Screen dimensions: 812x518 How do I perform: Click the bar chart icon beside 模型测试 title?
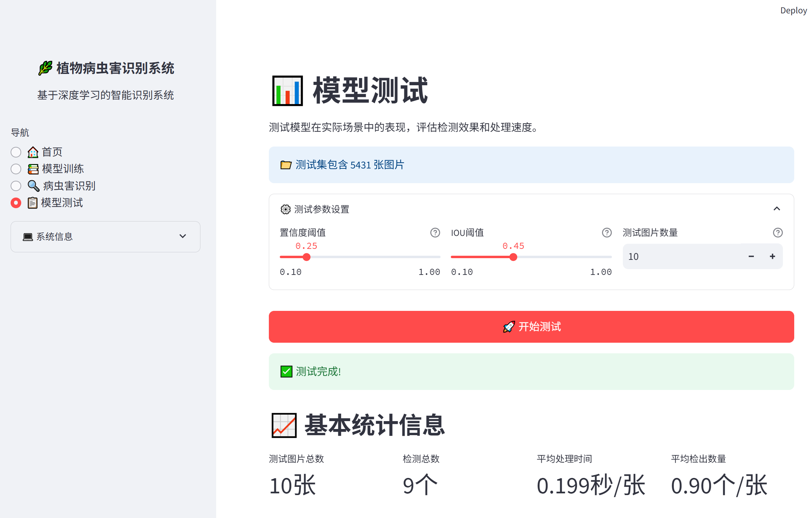point(287,90)
